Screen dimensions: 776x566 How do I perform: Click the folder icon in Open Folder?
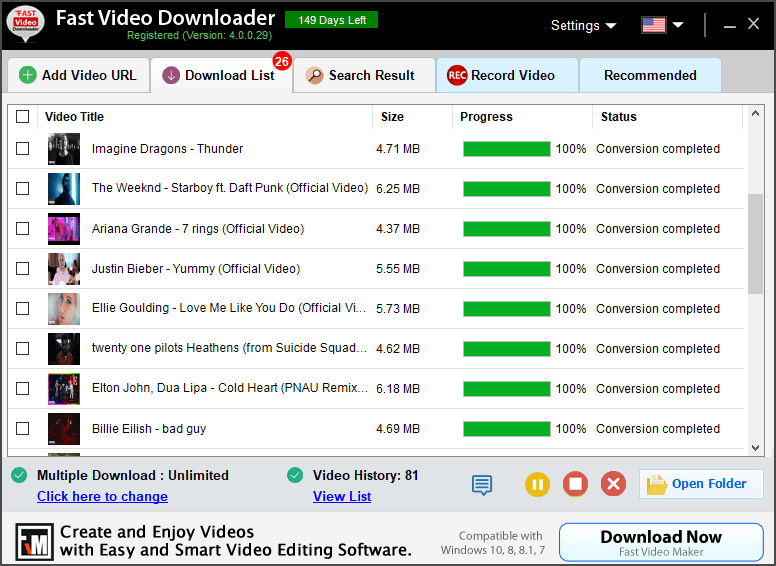click(657, 484)
